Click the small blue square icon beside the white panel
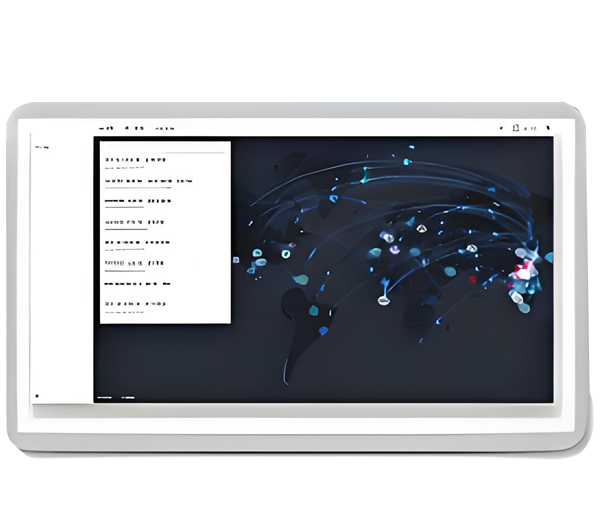The height and width of the screenshot is (530, 600). pyautogui.click(x=236, y=260)
